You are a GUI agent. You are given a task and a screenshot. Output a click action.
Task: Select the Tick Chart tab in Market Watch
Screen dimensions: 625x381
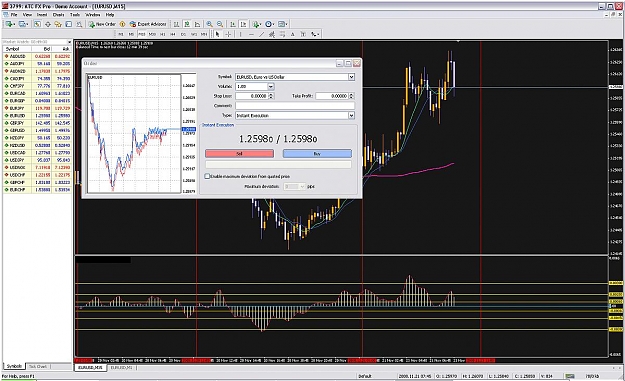38,366
